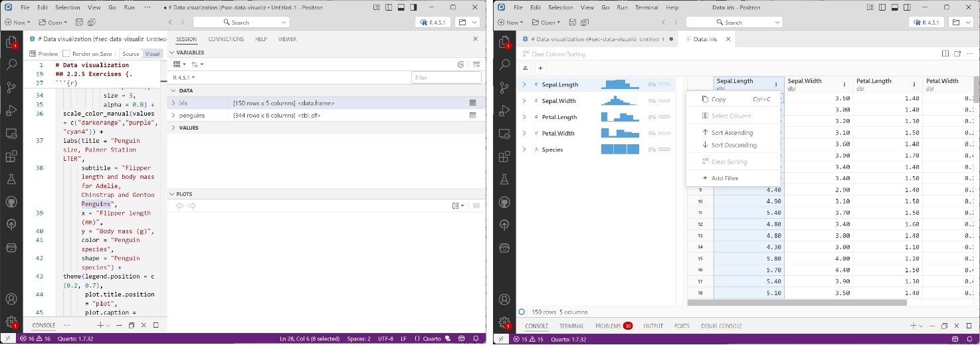This screenshot has width=980, height=345.
Task: Open GitHub icon in left window activity bar
Action: point(11,202)
